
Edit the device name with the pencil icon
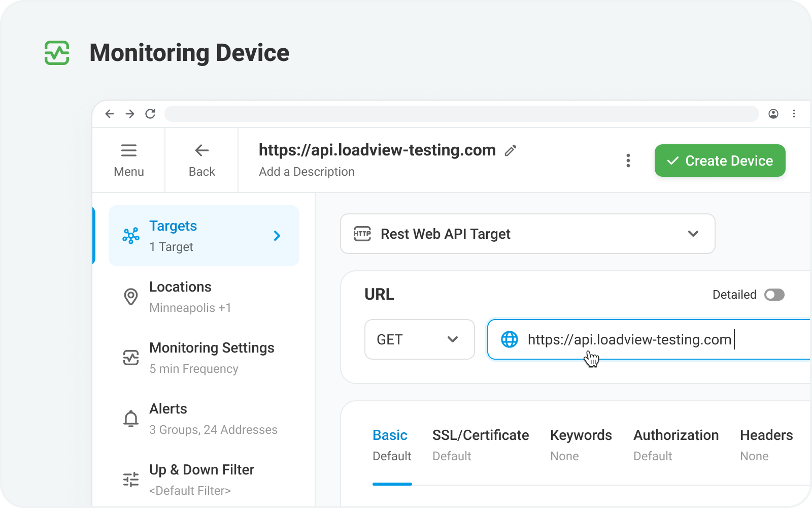click(x=511, y=150)
